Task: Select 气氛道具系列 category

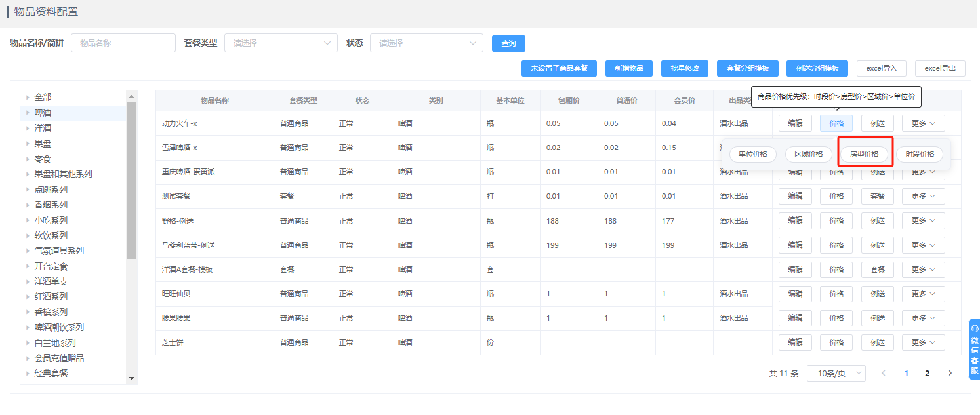Action: (x=59, y=250)
